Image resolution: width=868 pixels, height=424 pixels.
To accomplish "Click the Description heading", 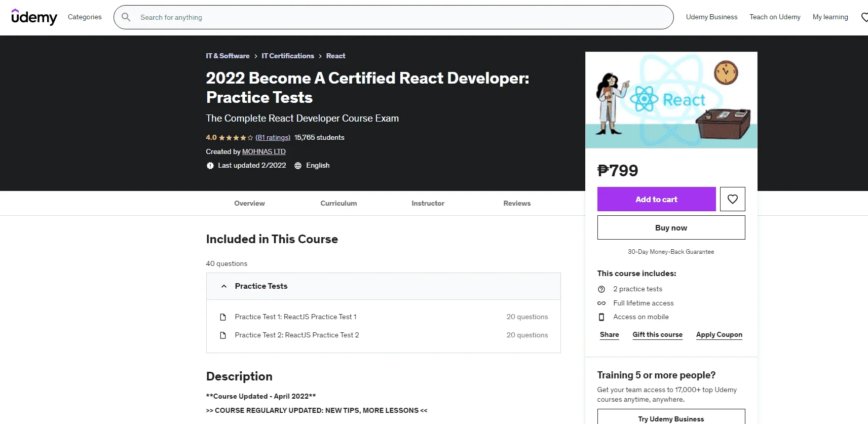I will click(239, 376).
